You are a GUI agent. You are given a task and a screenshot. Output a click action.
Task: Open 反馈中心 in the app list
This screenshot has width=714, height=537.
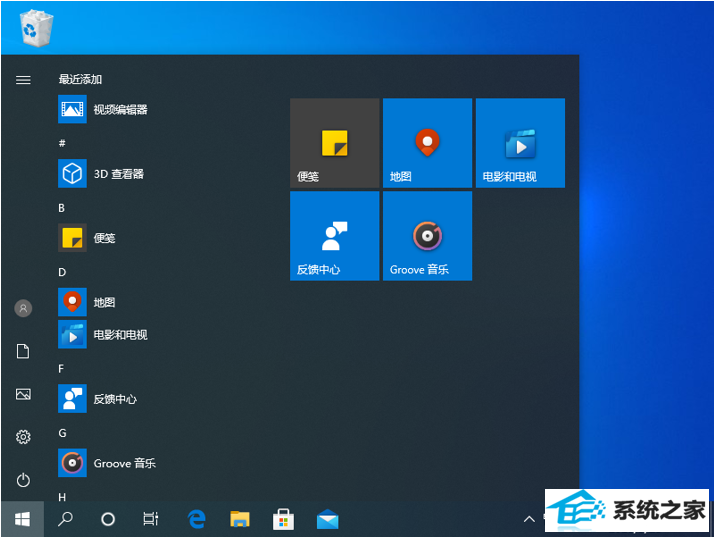coord(97,399)
